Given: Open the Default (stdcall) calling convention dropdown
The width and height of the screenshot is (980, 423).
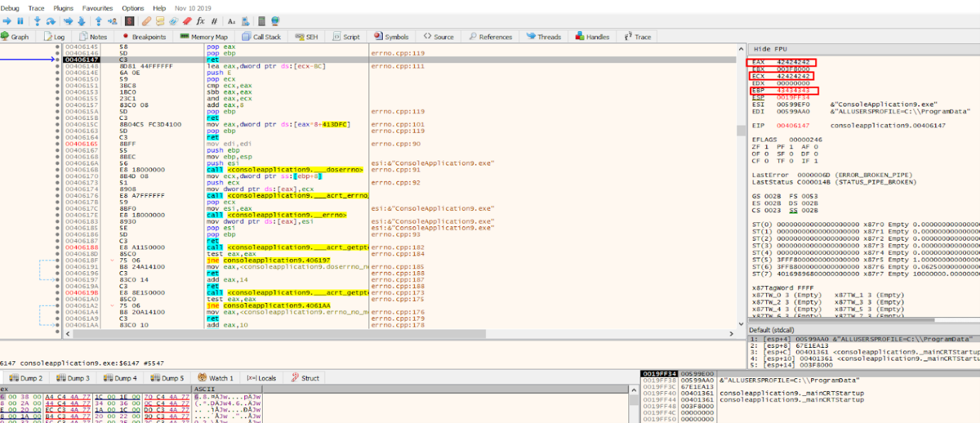Looking at the screenshot, I should (x=863, y=331).
